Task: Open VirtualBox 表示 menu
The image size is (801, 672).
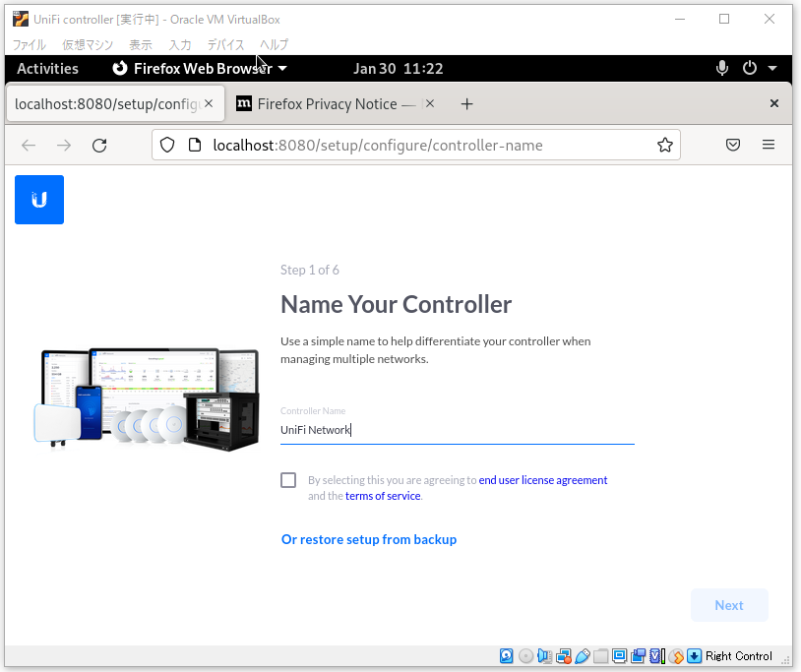Action: 141,44
